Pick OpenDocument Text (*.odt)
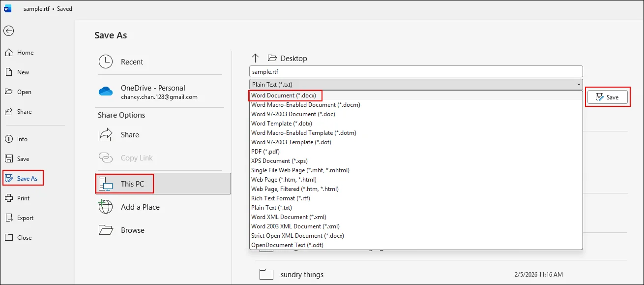Screen dimensions: 644x285 [416, 245]
